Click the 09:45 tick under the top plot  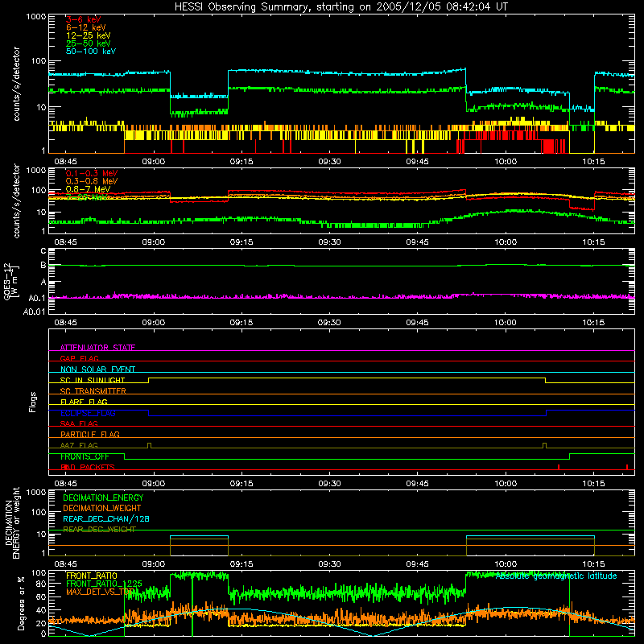417,162
